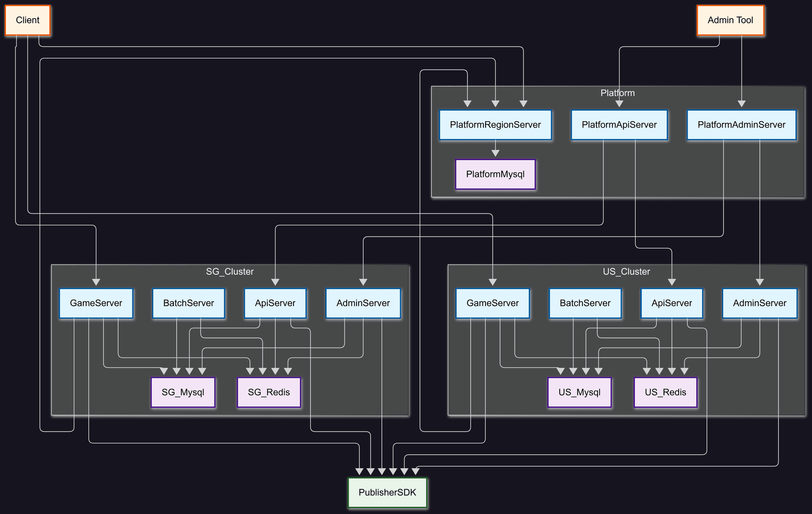Click AdminServer in SG_Cluster

pos(363,303)
